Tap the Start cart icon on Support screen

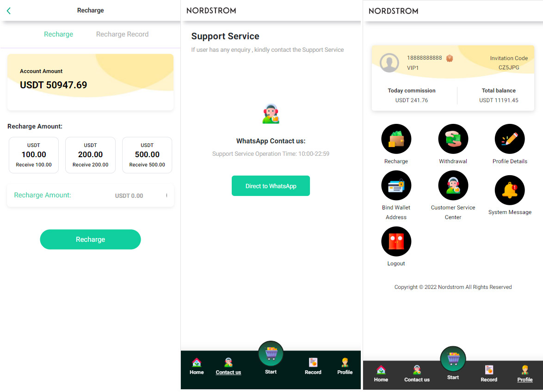[x=271, y=354]
